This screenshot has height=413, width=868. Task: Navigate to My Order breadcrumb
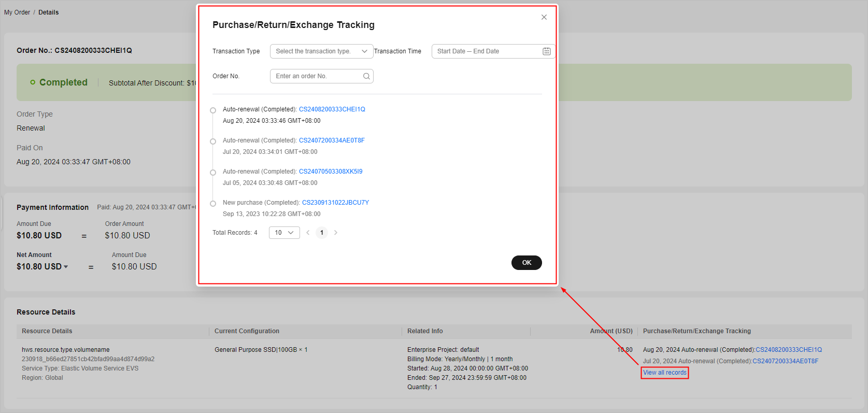17,12
